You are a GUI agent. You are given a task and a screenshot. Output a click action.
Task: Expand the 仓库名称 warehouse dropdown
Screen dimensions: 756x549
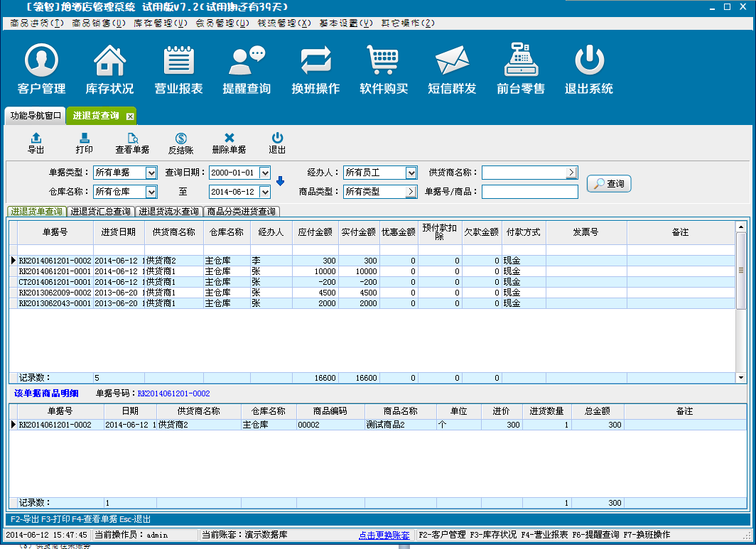tap(151, 192)
